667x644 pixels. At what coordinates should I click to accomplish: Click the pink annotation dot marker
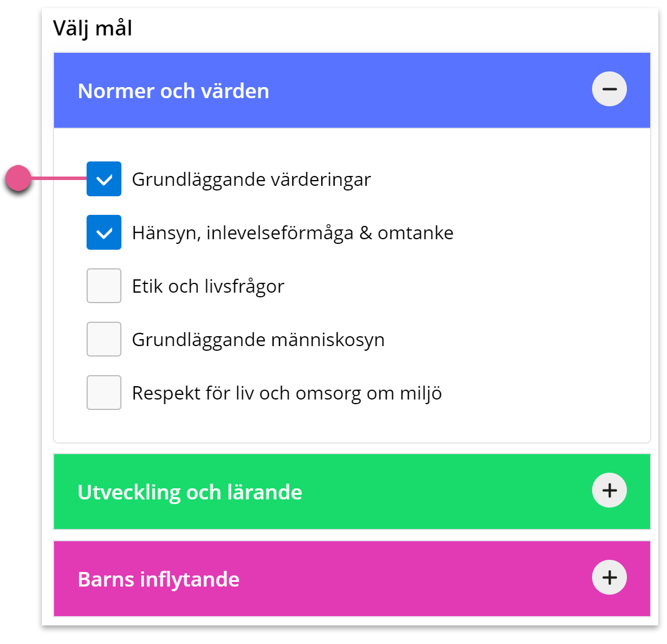pos(18,178)
